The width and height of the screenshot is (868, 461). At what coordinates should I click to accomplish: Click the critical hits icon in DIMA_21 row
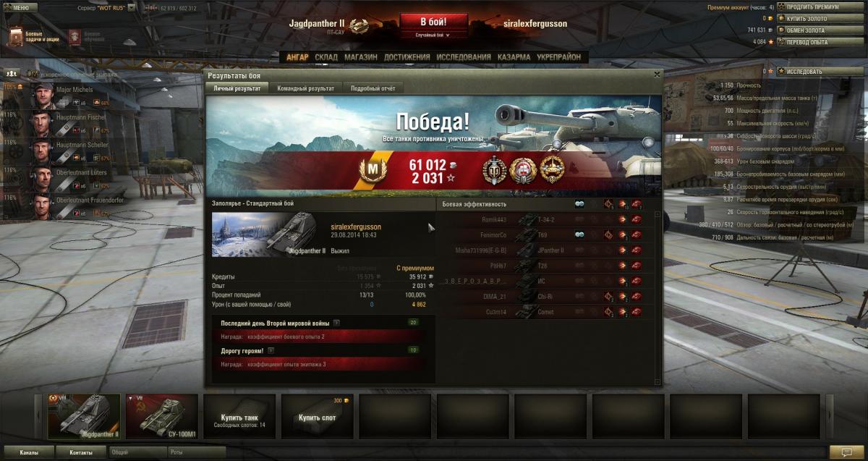pos(608,297)
